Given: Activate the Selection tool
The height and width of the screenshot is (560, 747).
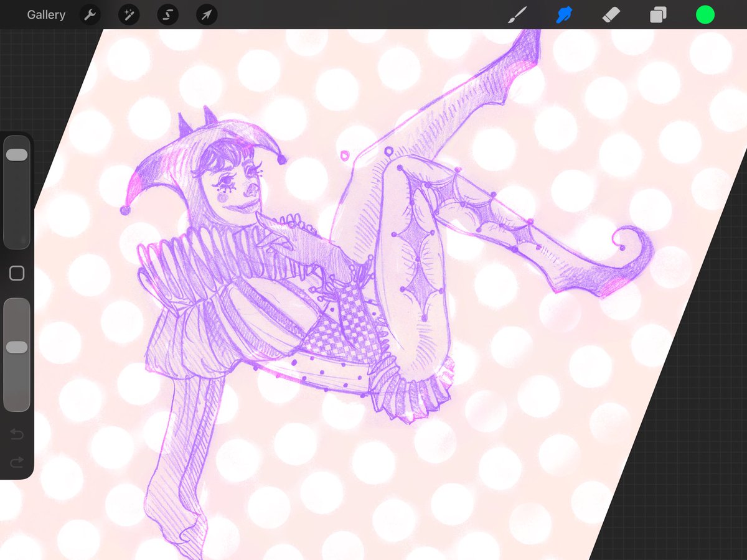Looking at the screenshot, I should 168,14.
